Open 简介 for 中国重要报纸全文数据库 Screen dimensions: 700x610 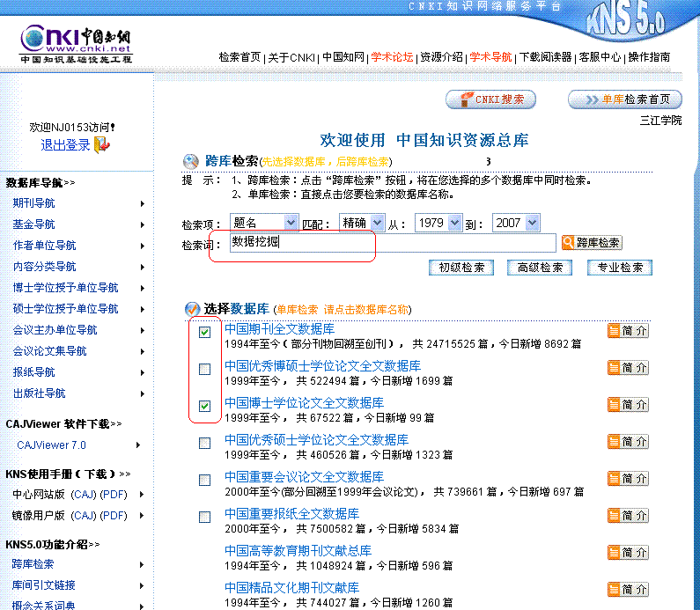(628, 516)
